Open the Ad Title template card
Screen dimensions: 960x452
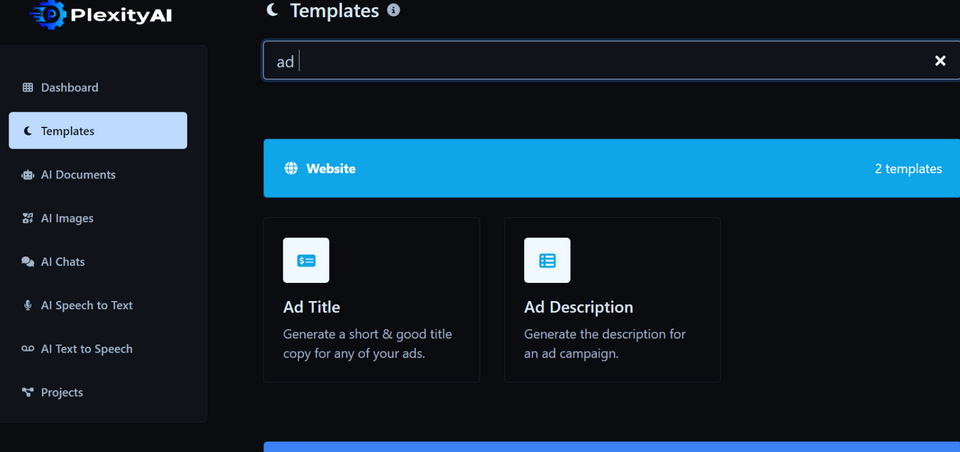coord(371,300)
